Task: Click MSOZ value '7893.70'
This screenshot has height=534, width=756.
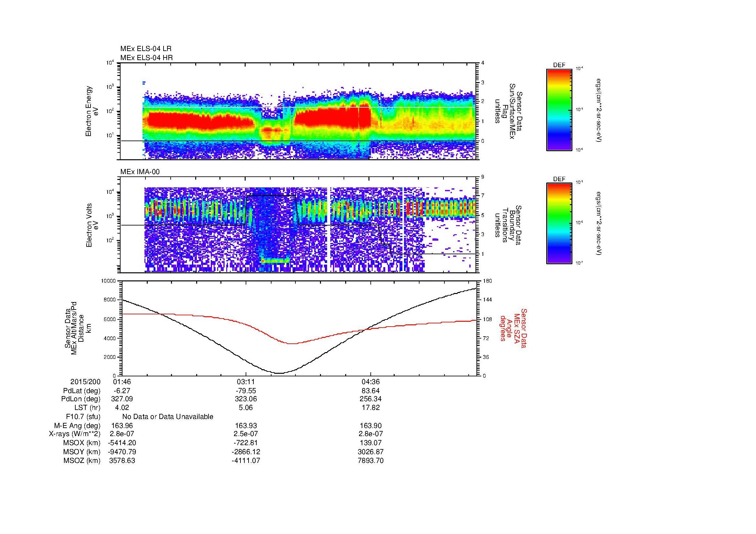Action: pos(371,461)
